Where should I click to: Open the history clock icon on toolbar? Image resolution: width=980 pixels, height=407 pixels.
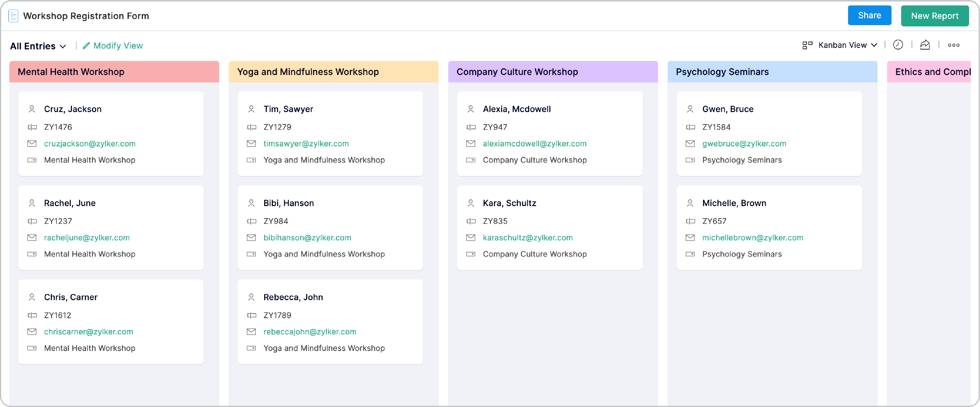(x=898, y=45)
